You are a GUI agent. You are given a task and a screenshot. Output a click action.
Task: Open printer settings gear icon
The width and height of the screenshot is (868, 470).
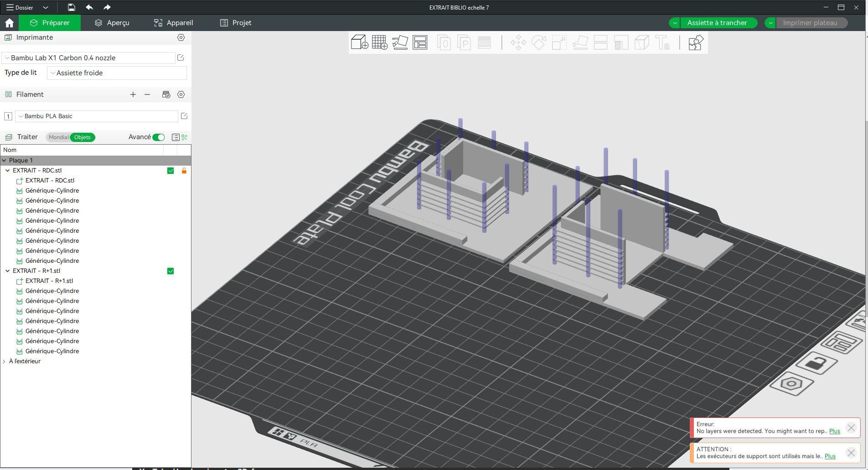click(x=181, y=37)
